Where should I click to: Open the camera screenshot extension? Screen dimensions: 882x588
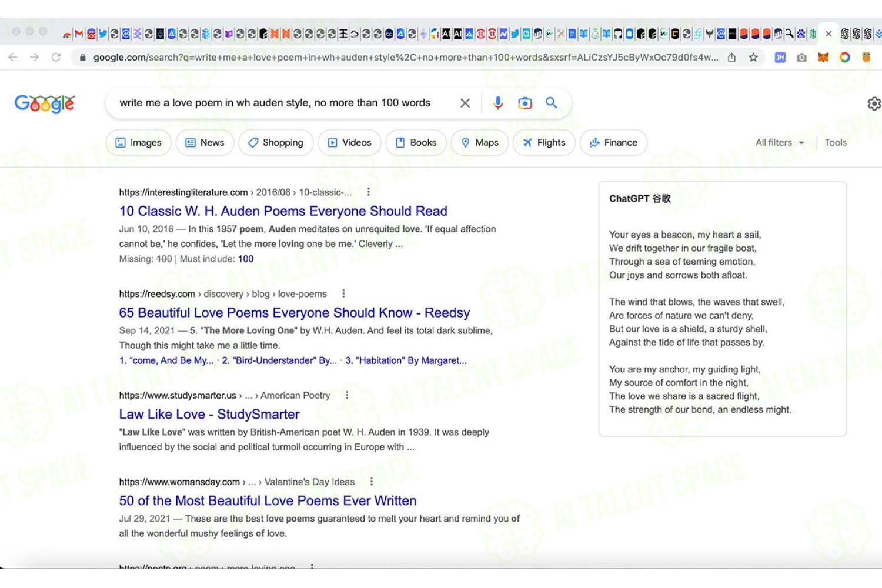pyautogui.click(x=801, y=57)
